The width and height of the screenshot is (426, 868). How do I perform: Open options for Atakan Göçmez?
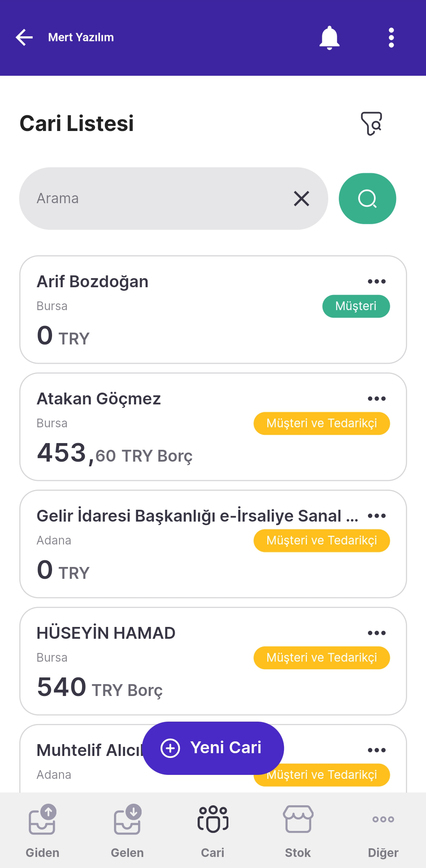(376, 398)
